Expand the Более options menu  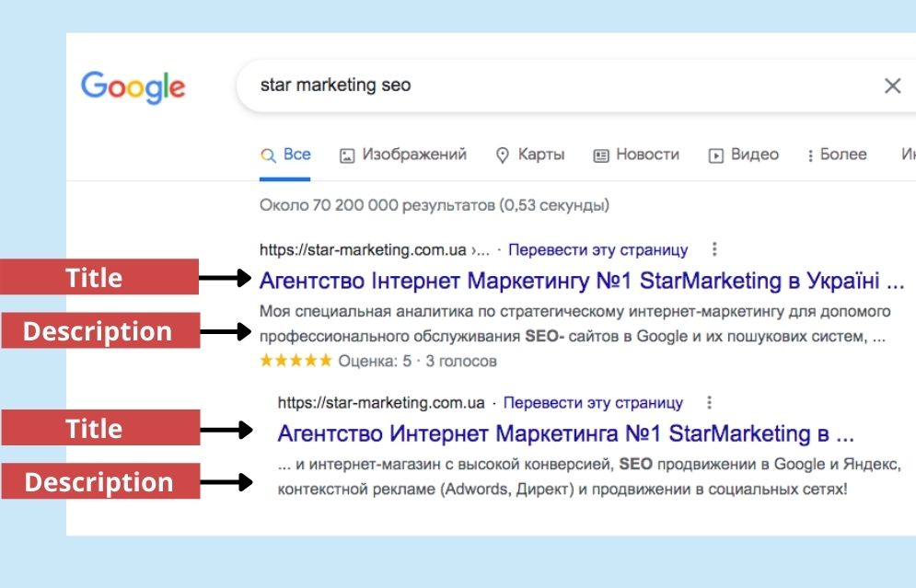pos(837,155)
